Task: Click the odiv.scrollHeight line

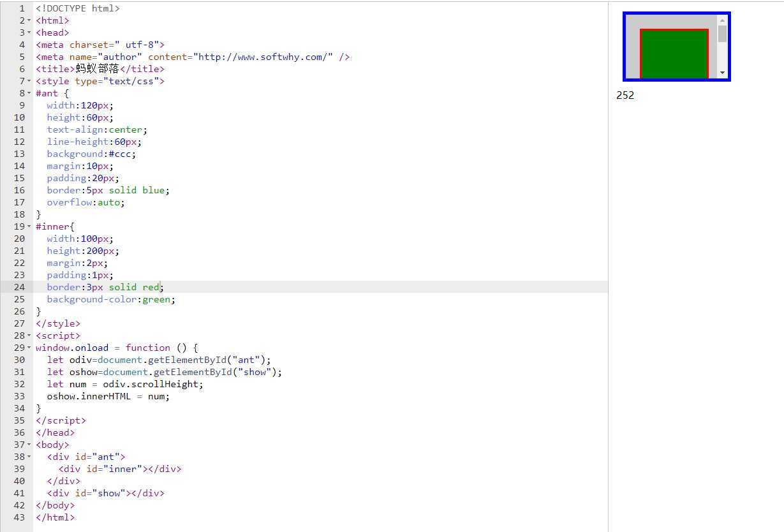Action: coord(125,384)
